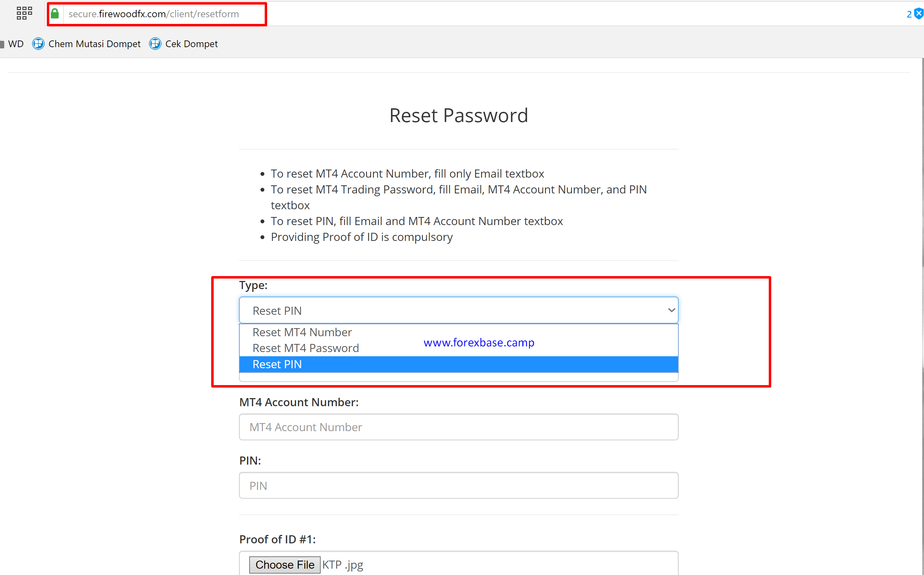
Task: Open the Chem Mutasi Dompet bookmark
Action: (x=94, y=44)
